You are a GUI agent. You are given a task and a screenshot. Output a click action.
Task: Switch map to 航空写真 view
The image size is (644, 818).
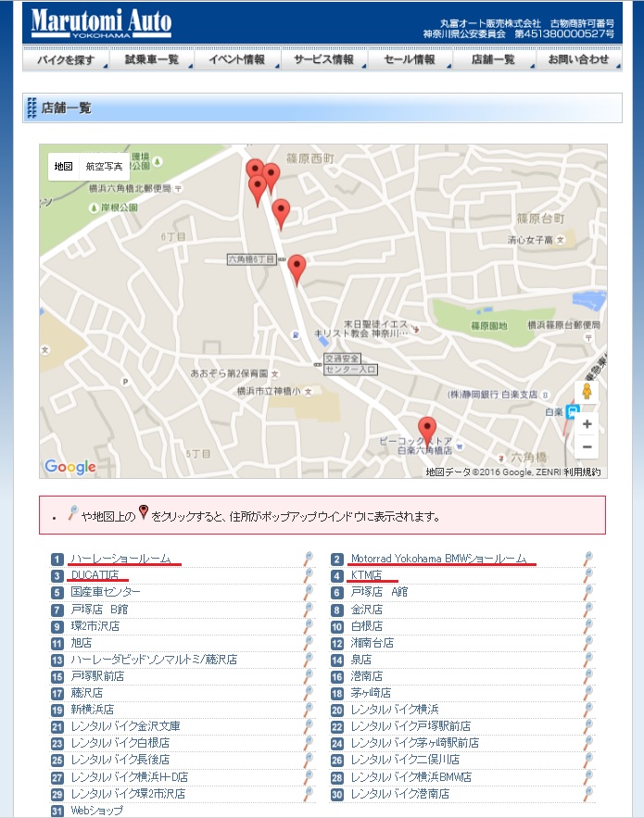104,167
